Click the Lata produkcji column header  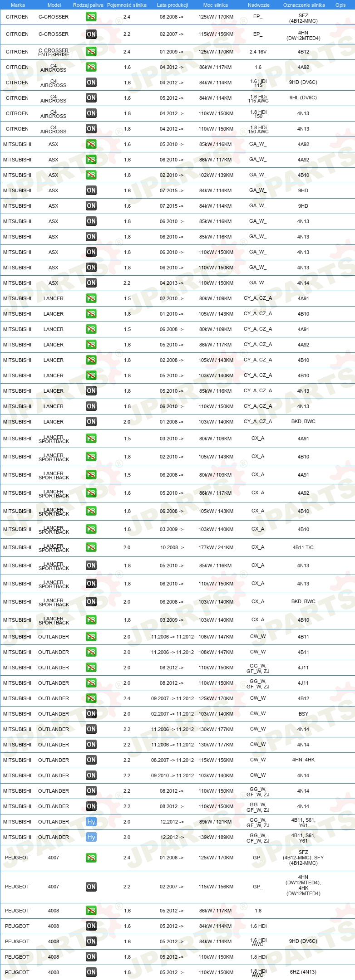click(x=173, y=5)
